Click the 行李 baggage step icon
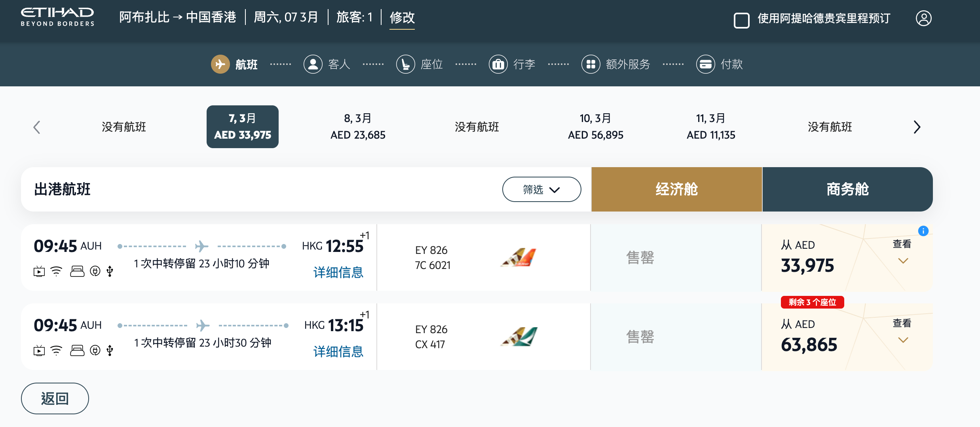The height and width of the screenshot is (427, 980). [498, 64]
